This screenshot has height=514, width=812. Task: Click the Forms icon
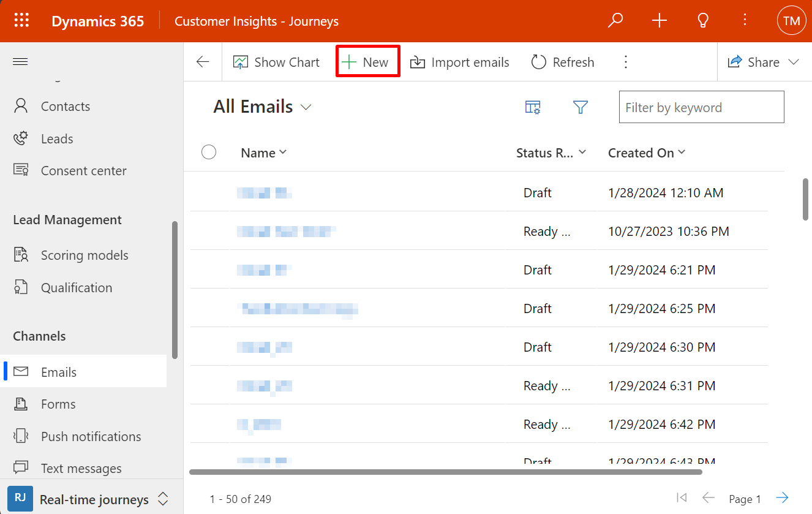[21, 404]
